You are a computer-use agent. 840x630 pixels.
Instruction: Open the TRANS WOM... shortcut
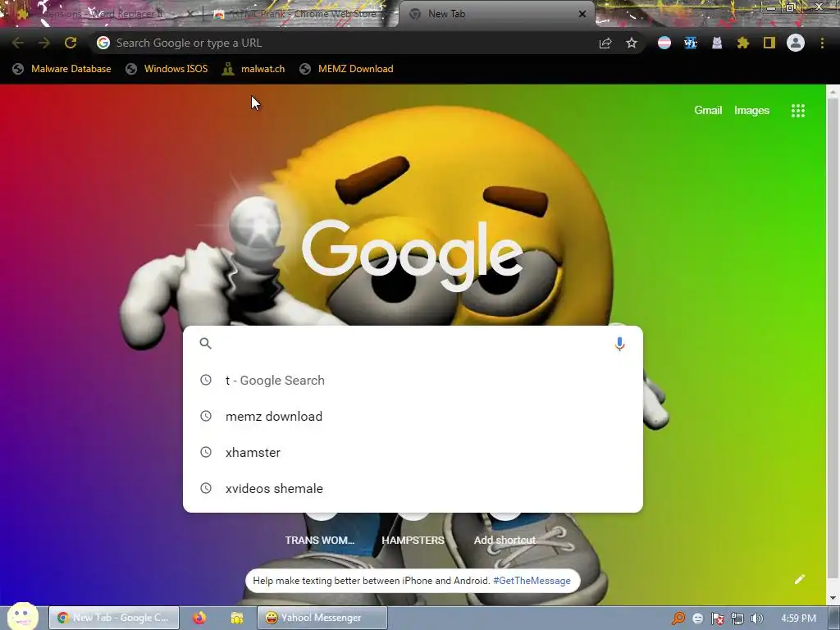tap(320, 540)
